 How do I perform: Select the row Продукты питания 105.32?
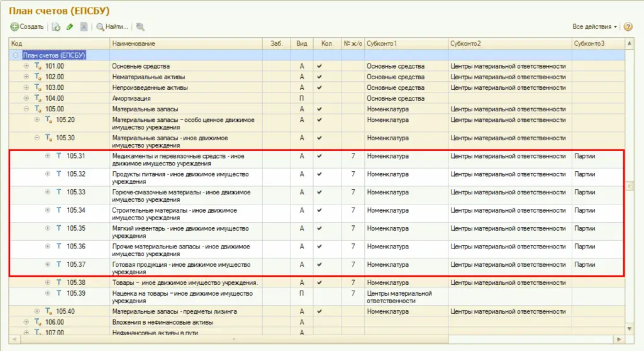[x=317, y=177]
